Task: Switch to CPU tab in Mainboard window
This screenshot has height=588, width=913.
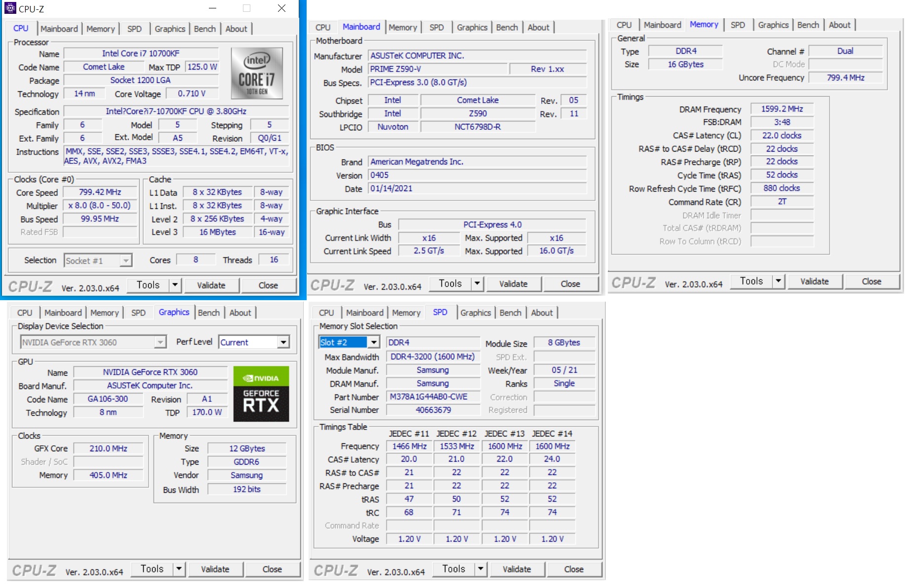Action: [323, 27]
